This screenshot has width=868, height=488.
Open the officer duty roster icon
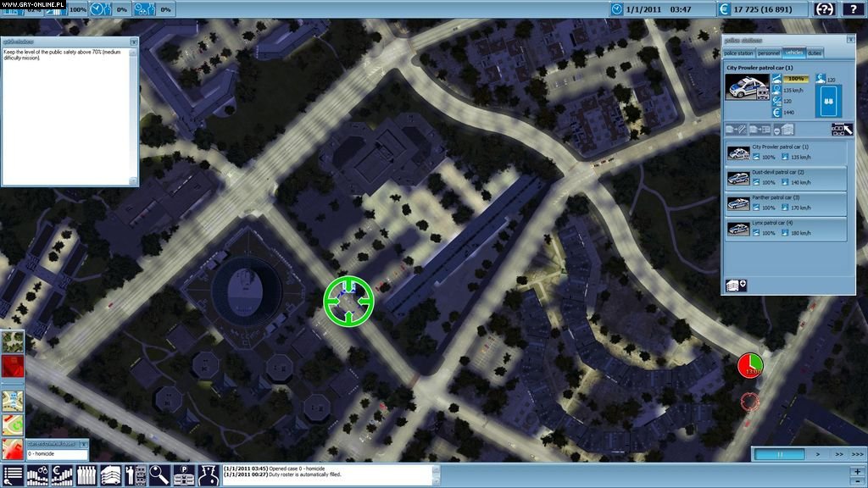coord(135,475)
